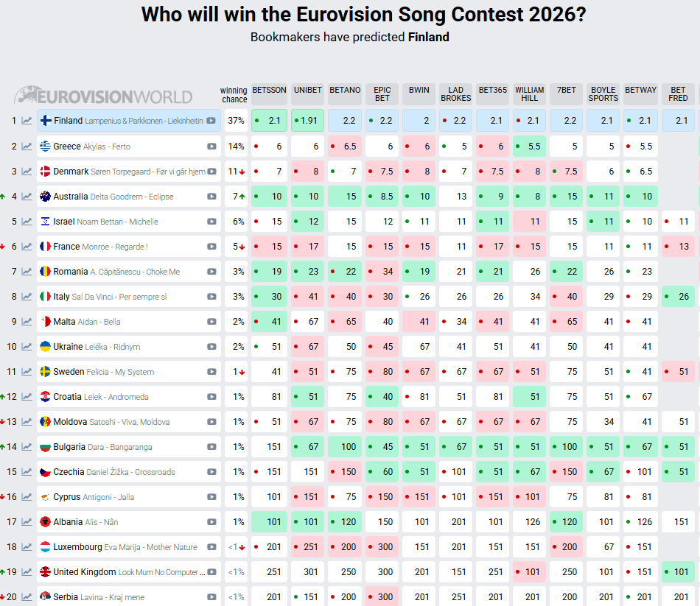This screenshot has width=700, height=606.
Task: Play the video for United Kingdom's entry
Action: [211, 571]
